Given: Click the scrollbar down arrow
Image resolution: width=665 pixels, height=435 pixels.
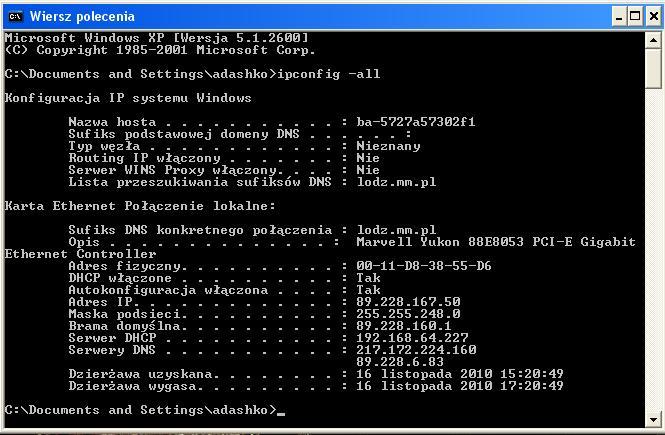Looking at the screenshot, I should point(653,420).
